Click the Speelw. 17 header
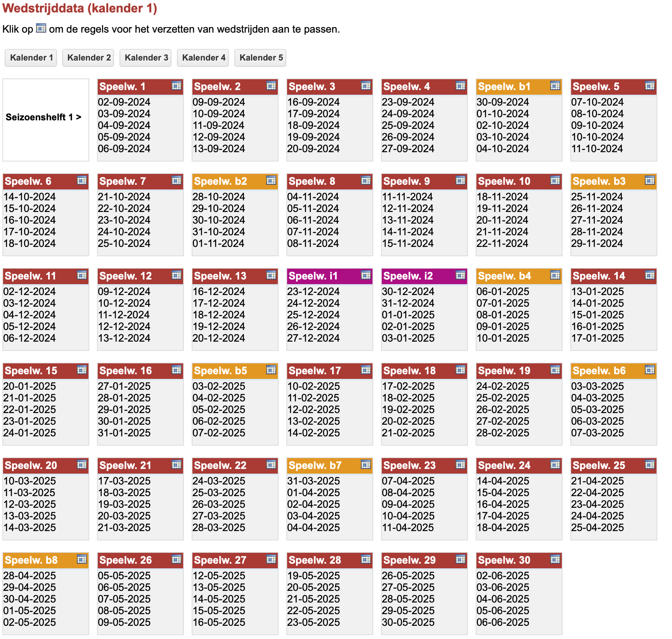 click(330, 371)
